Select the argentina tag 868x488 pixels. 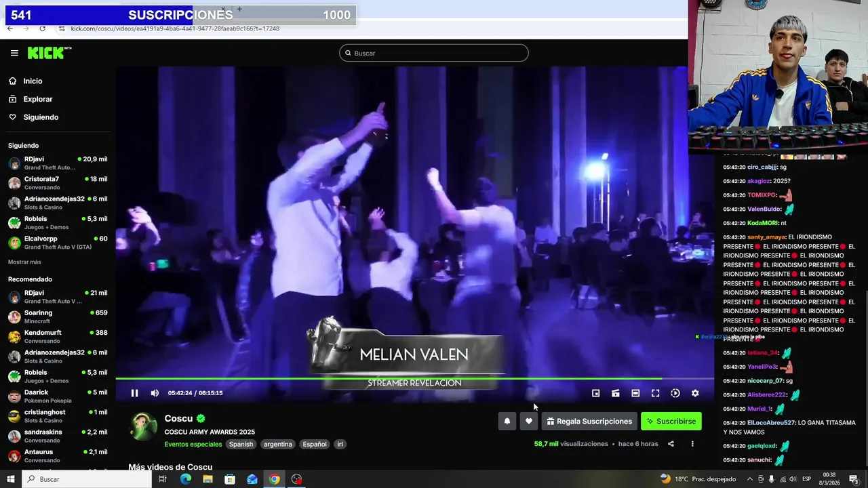pos(278,444)
